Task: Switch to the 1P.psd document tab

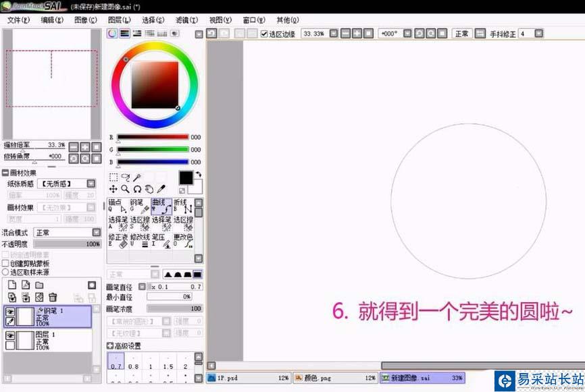Action: (x=249, y=378)
